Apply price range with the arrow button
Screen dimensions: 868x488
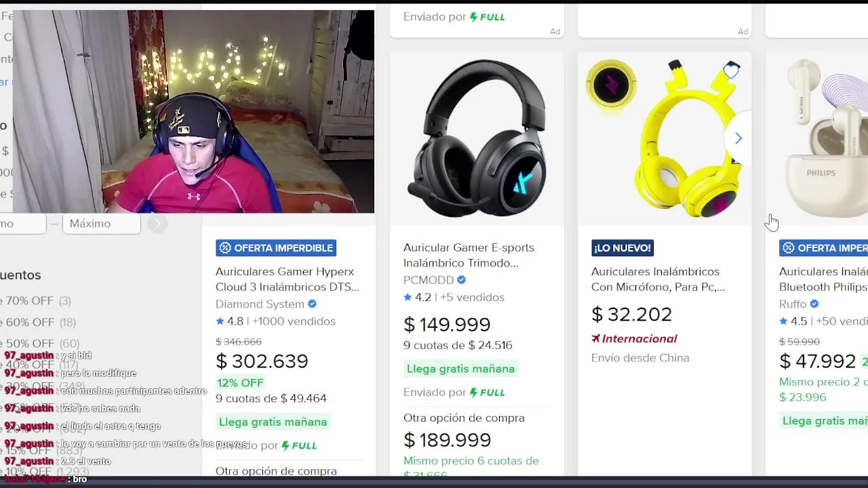157,224
